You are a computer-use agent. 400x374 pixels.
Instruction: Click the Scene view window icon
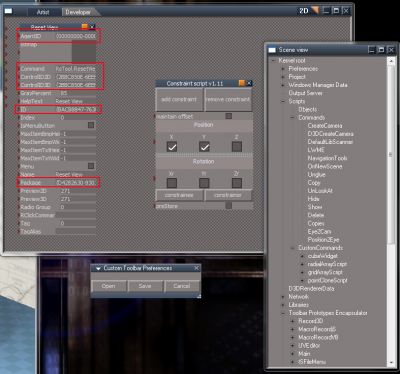(x=272, y=50)
